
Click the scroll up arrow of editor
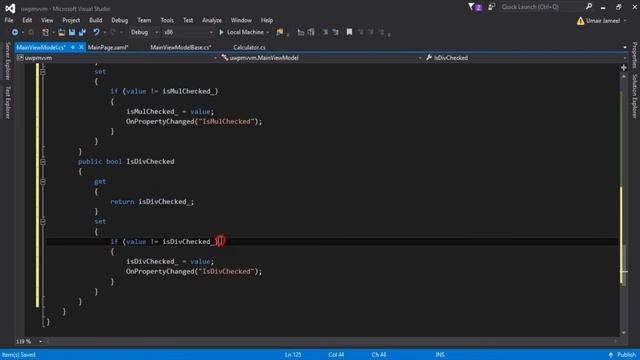tap(624, 76)
